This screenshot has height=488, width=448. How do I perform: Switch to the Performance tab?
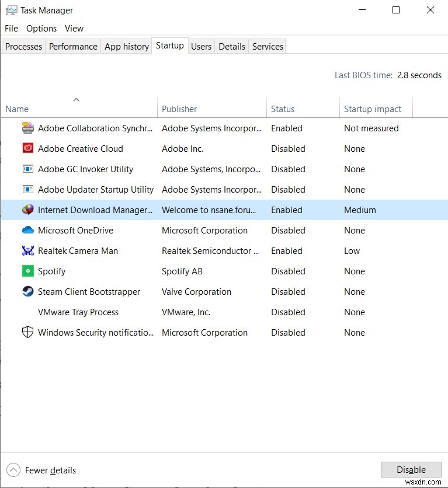coord(73,46)
